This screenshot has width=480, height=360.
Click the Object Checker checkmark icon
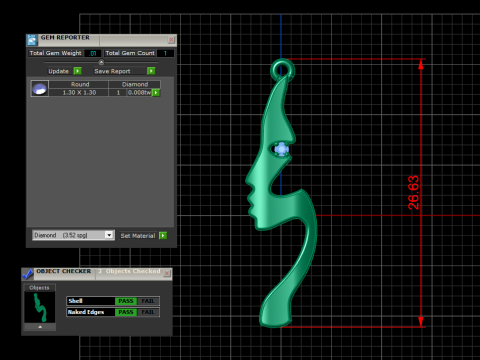(x=27, y=274)
